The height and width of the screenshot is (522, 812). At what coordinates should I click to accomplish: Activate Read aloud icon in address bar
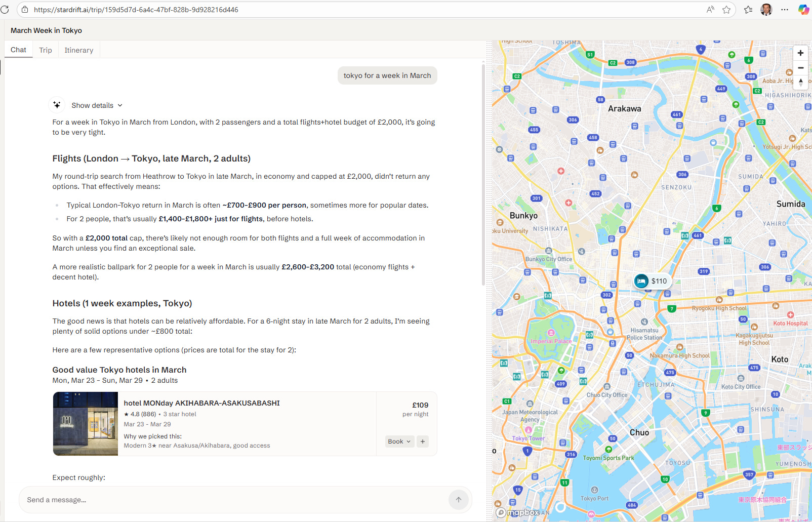(x=711, y=10)
